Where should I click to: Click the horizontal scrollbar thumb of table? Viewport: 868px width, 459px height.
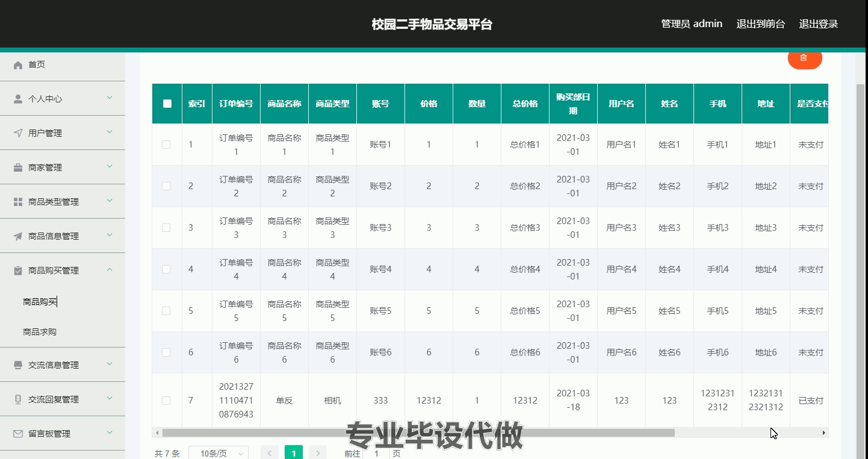coord(418,432)
